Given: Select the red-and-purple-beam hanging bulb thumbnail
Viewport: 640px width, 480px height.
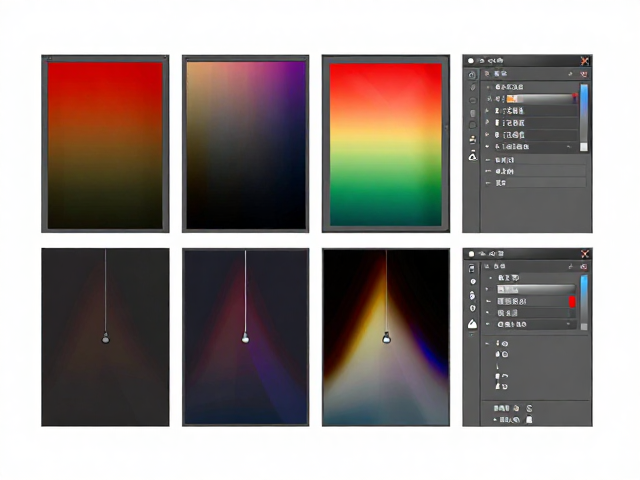Looking at the screenshot, I should click(245, 337).
